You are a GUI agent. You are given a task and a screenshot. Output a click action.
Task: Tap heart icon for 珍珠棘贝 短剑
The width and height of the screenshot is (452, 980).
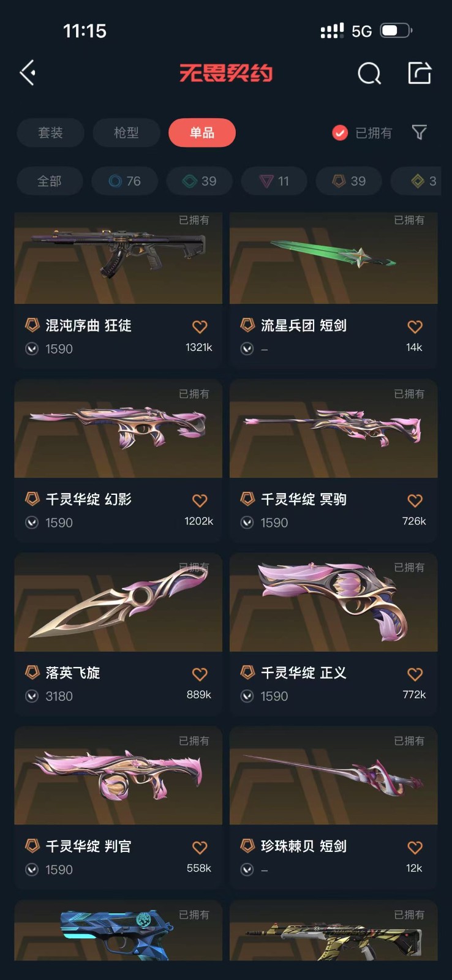tap(415, 847)
